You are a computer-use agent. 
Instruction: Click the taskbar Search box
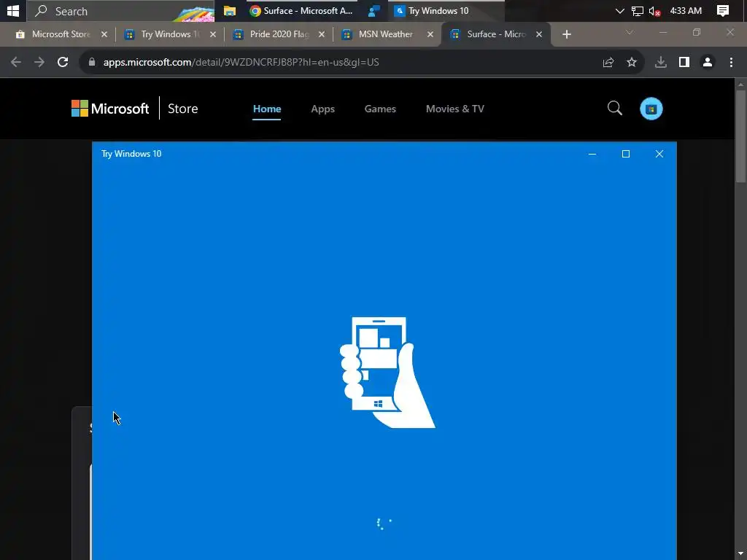[x=120, y=10]
